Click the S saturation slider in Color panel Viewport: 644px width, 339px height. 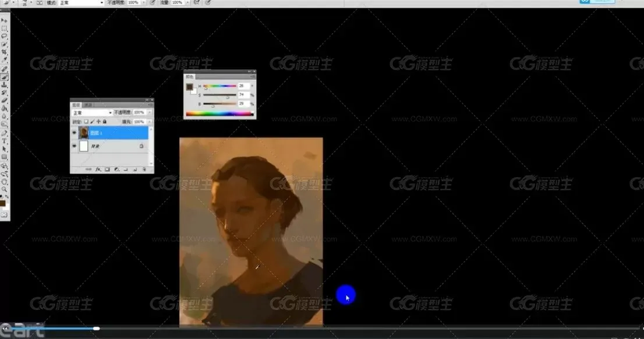pyautogui.click(x=220, y=95)
